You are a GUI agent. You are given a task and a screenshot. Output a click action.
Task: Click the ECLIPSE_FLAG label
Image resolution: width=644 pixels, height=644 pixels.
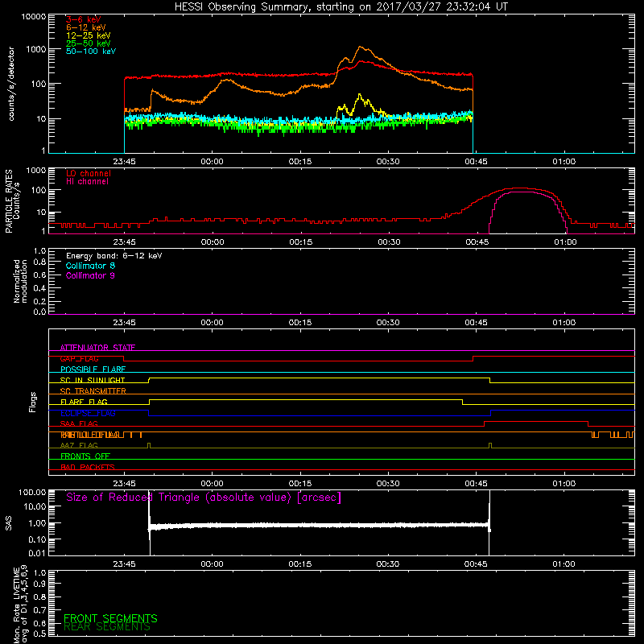point(88,413)
